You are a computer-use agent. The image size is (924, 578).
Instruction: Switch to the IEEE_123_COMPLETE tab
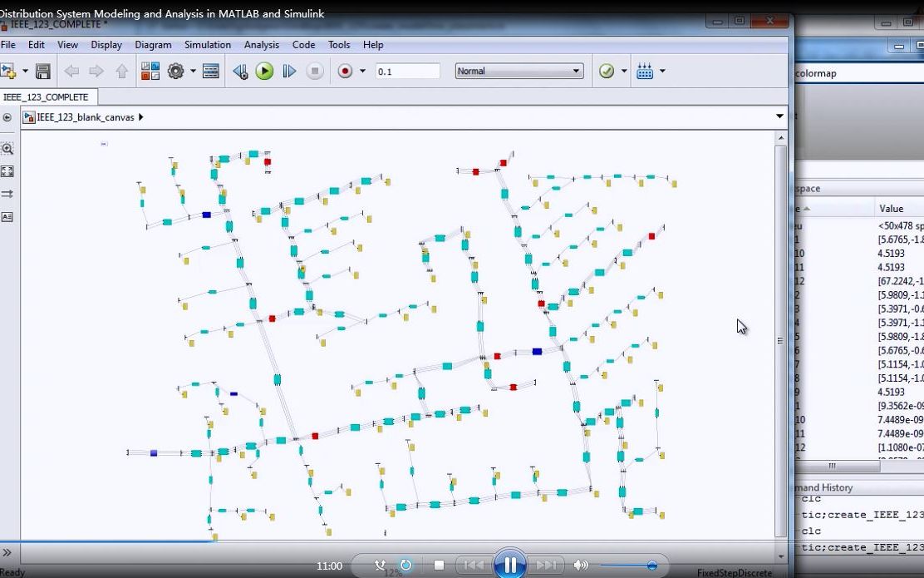click(x=48, y=96)
